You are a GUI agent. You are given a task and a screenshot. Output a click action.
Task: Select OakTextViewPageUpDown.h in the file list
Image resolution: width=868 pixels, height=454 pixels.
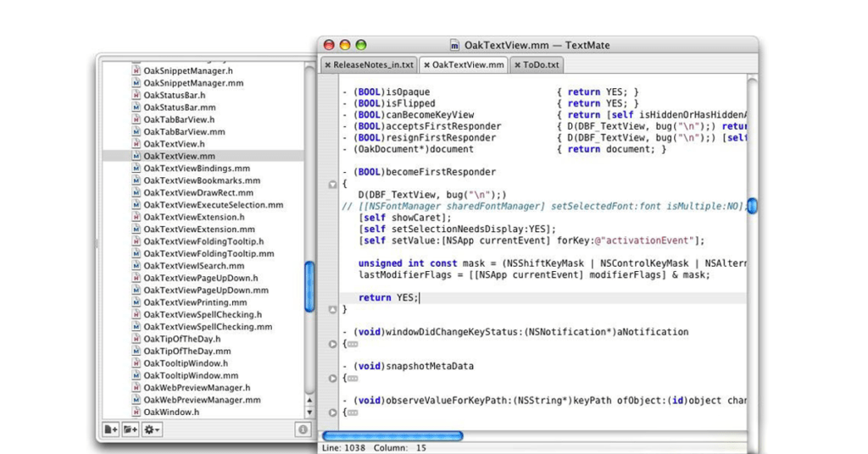coord(203,278)
